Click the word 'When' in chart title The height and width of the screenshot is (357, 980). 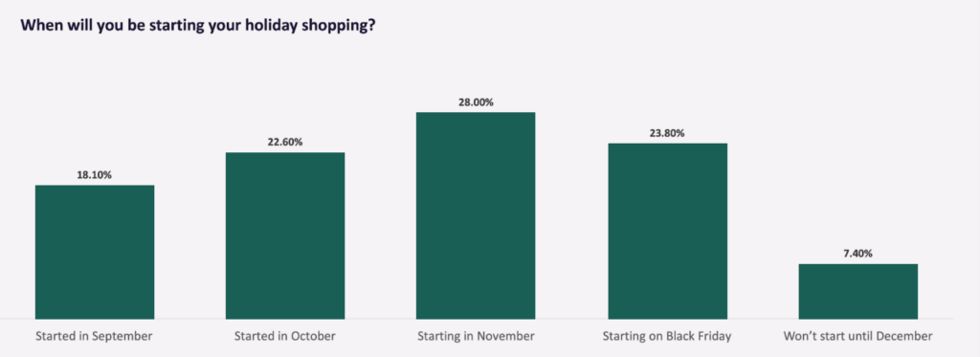39,26
